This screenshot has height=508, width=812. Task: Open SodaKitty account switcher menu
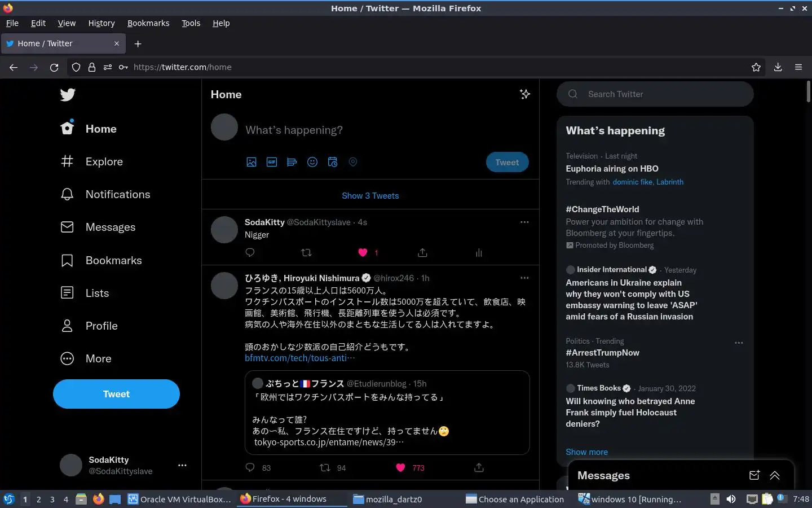click(123, 465)
